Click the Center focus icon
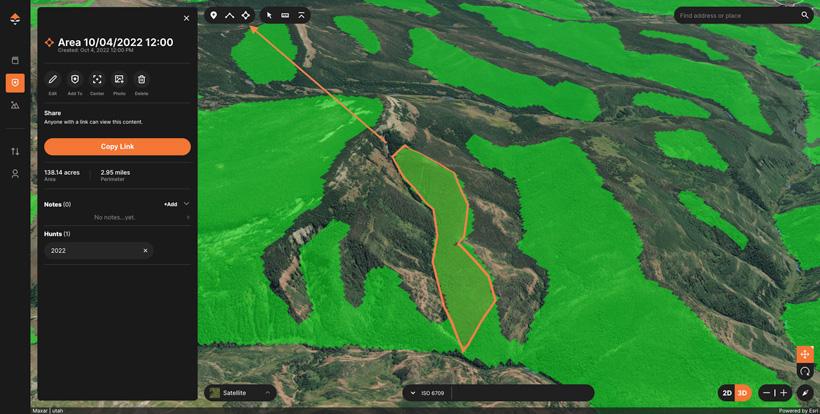Viewport: 820px width, 414px height. pyautogui.click(x=97, y=79)
